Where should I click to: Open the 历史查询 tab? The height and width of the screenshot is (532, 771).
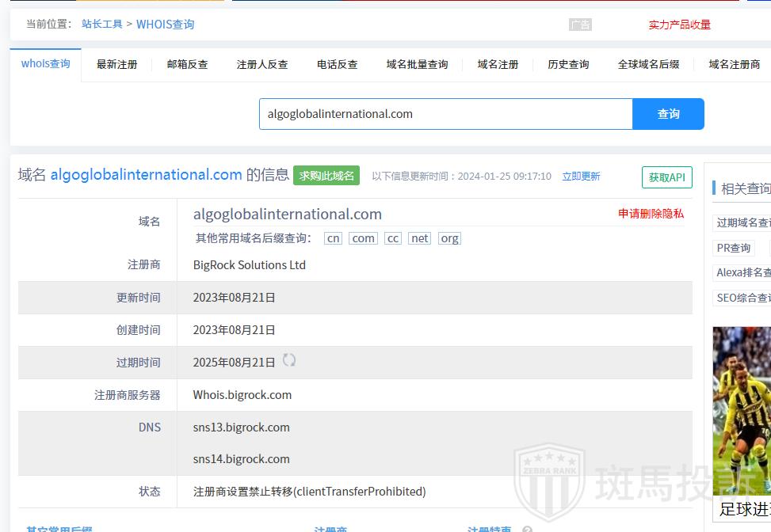(568, 64)
